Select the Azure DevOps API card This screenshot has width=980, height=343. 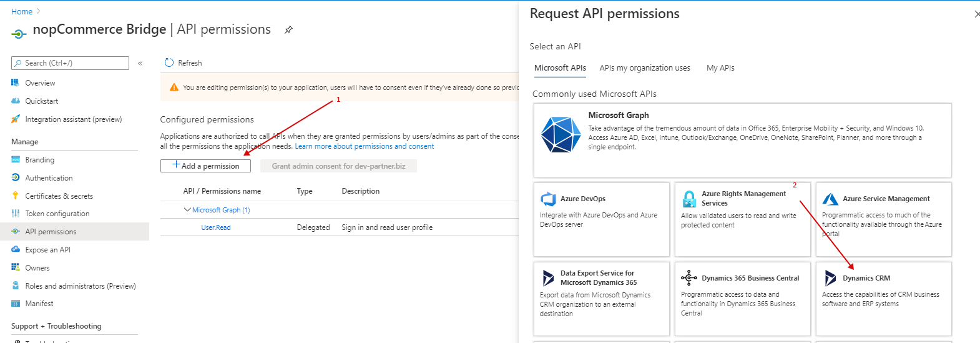(602, 219)
